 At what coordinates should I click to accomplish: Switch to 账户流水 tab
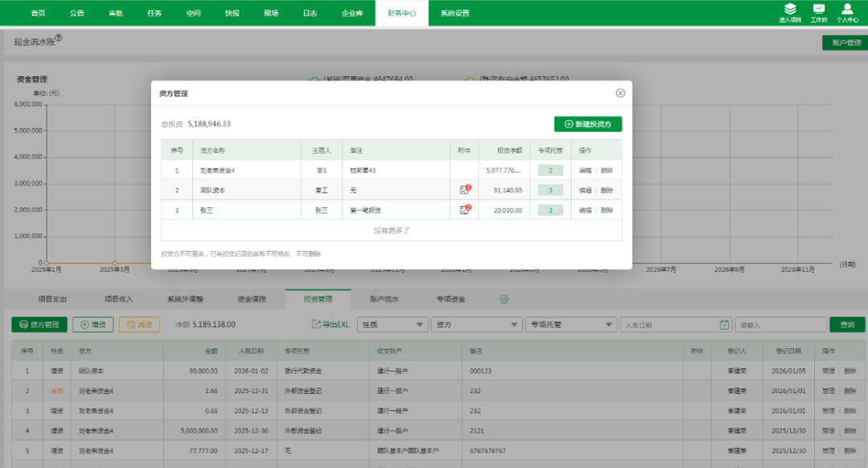(384, 299)
